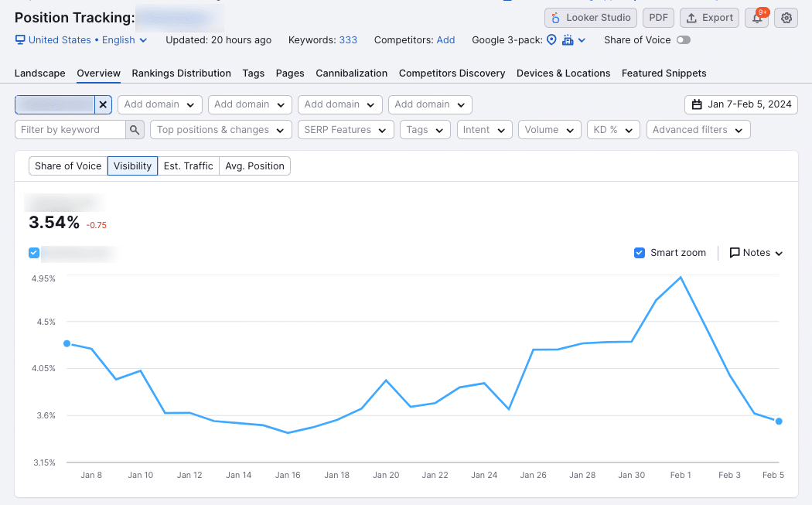Click the Export button

pyautogui.click(x=709, y=18)
